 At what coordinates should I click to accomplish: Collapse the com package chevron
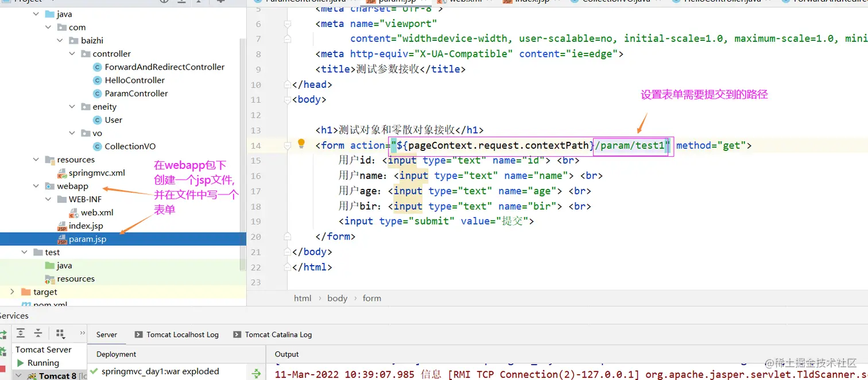[48, 28]
